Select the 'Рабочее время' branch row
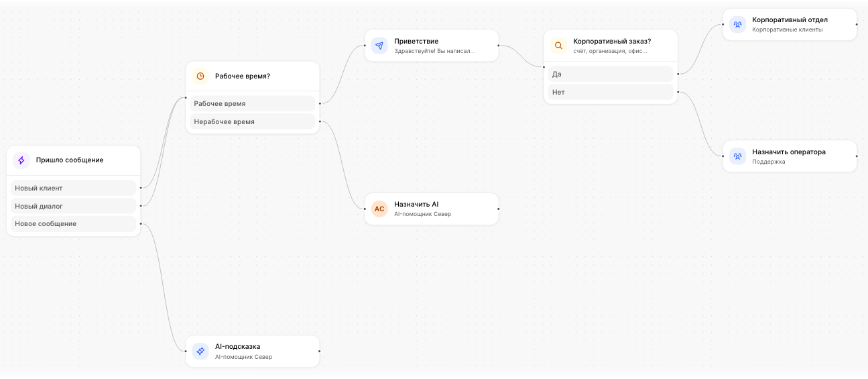The height and width of the screenshot is (379, 868). pyautogui.click(x=253, y=103)
